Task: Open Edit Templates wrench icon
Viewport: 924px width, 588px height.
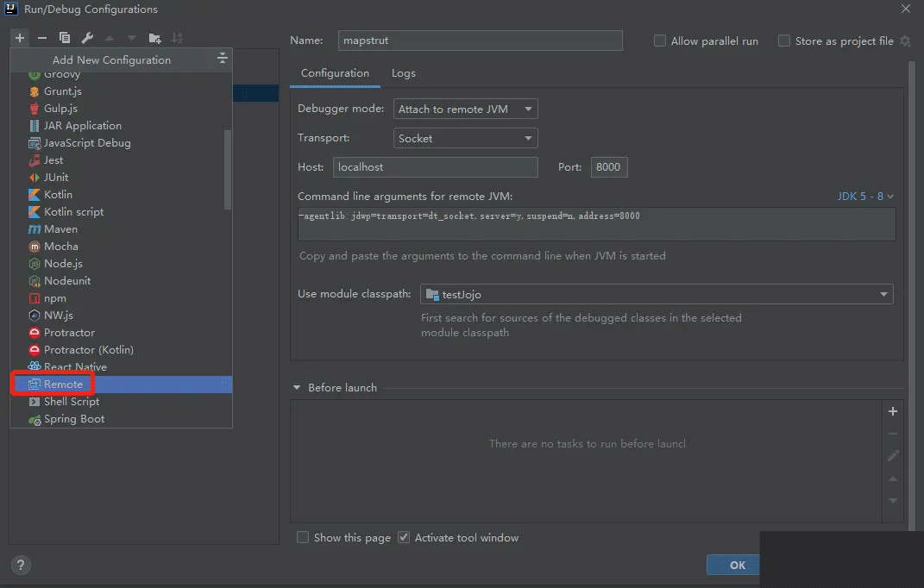Action: point(87,38)
